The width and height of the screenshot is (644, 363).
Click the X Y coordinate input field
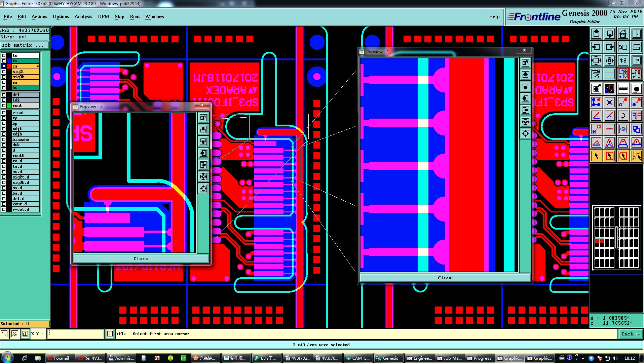(x=76, y=334)
